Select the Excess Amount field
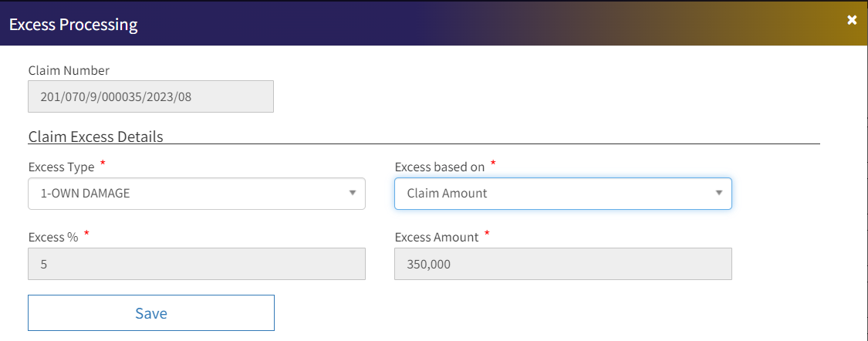Viewport: 868px width, 341px height. [563, 264]
